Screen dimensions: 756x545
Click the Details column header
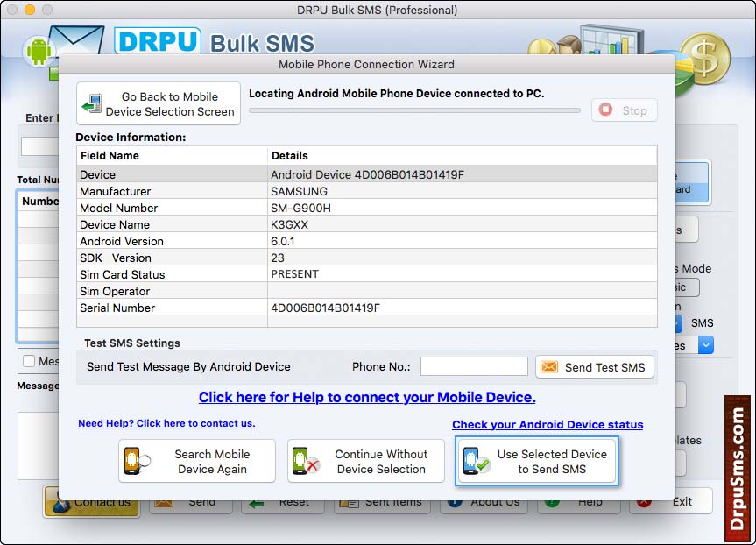pos(462,156)
